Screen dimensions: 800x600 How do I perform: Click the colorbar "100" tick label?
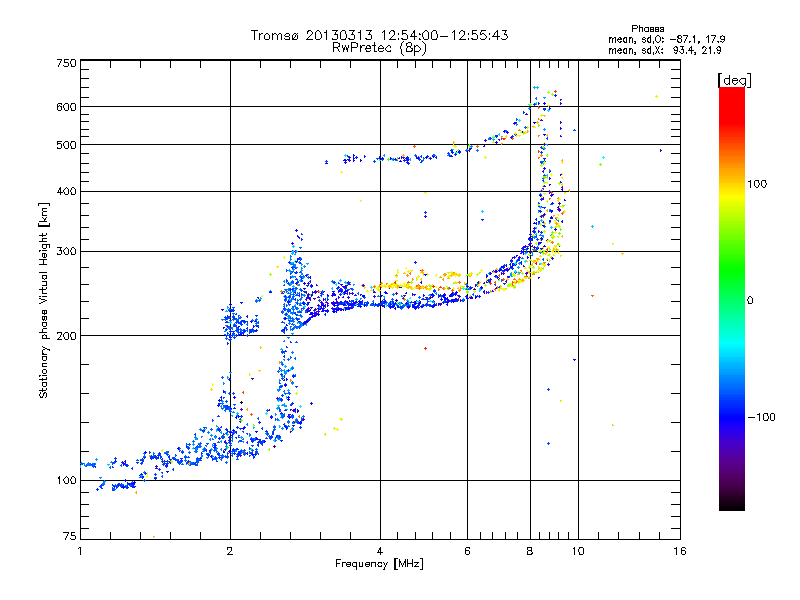757,184
